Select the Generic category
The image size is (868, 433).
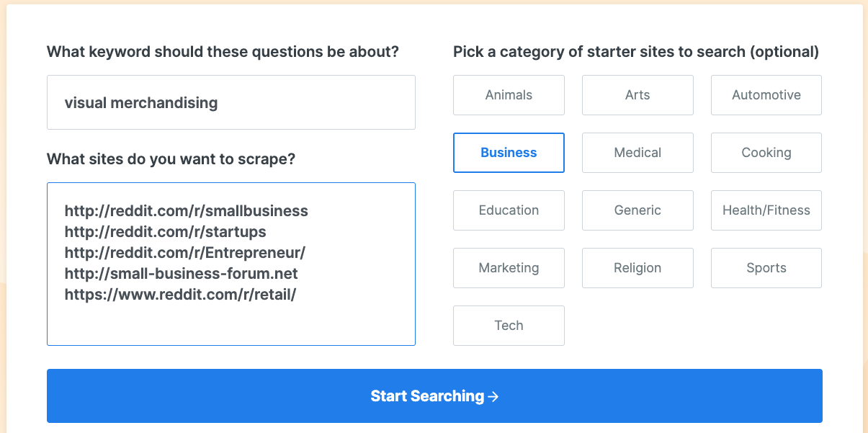(637, 210)
